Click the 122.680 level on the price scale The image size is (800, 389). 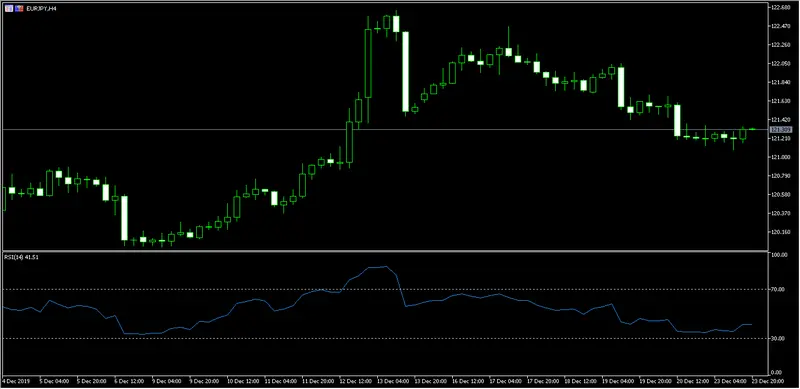point(780,7)
